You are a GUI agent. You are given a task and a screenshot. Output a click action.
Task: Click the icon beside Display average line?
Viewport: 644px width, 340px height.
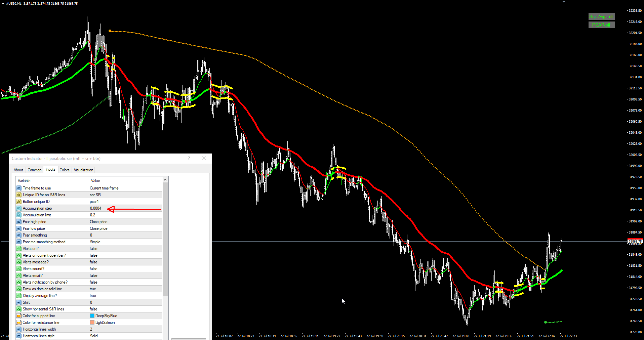(x=18, y=296)
